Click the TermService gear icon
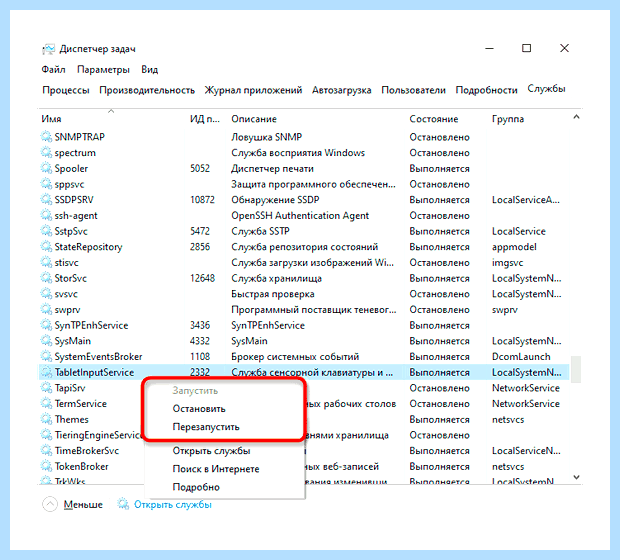 point(46,403)
